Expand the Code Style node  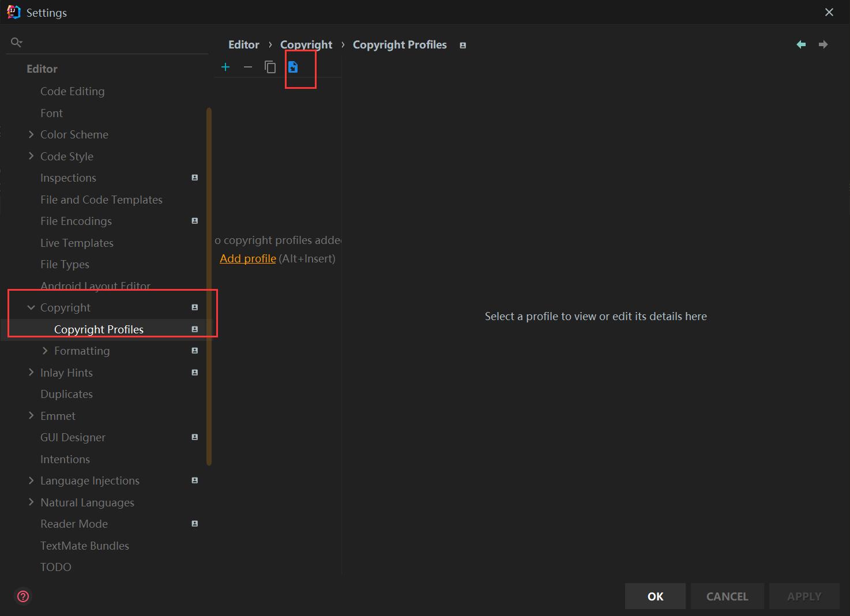click(x=31, y=156)
